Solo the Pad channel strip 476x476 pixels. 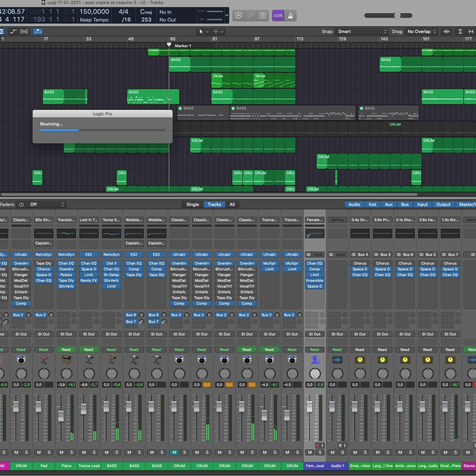[x=49, y=452]
